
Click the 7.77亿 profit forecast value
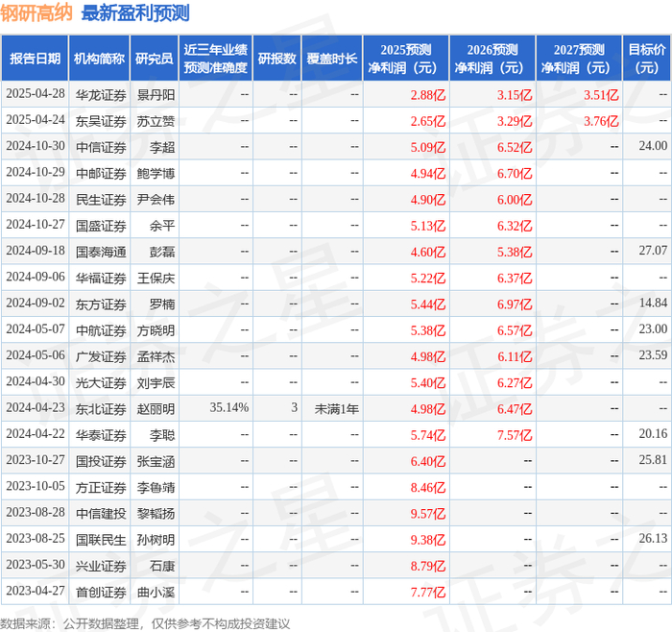(x=428, y=592)
